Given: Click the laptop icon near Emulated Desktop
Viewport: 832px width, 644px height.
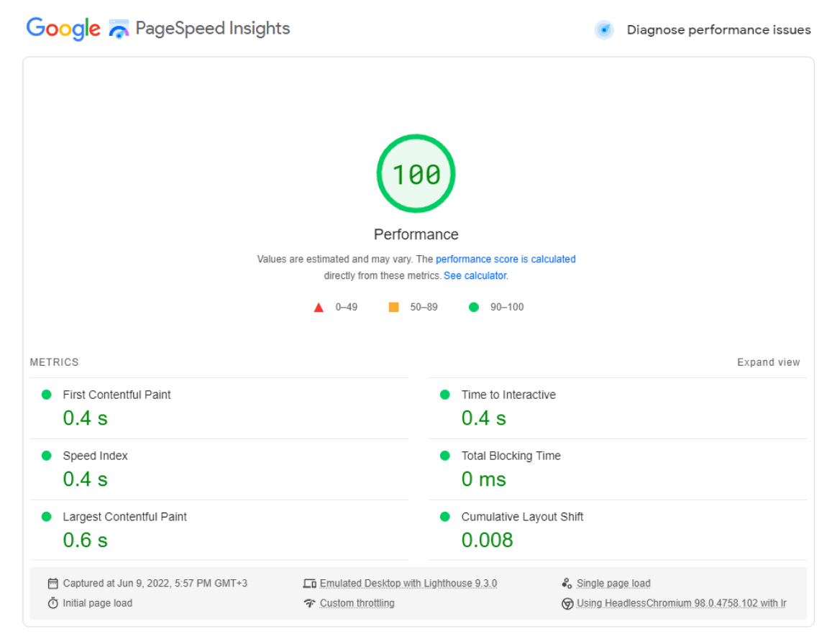Looking at the screenshot, I should (310, 583).
